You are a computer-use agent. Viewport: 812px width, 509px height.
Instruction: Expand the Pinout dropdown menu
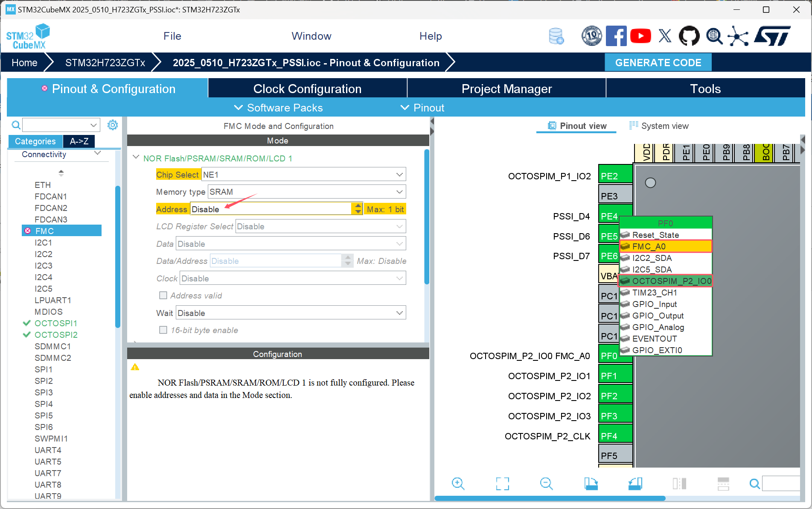[x=422, y=108]
